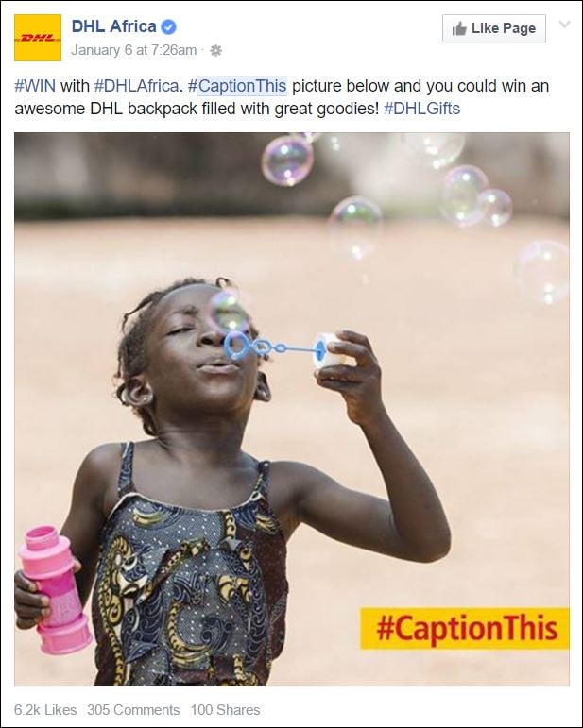
Task: Click the post privacy gear icon
Action: pyautogui.click(x=215, y=50)
